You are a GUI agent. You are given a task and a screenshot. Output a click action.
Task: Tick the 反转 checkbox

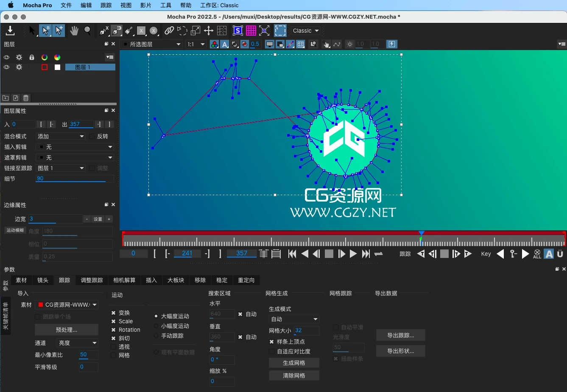pos(92,136)
